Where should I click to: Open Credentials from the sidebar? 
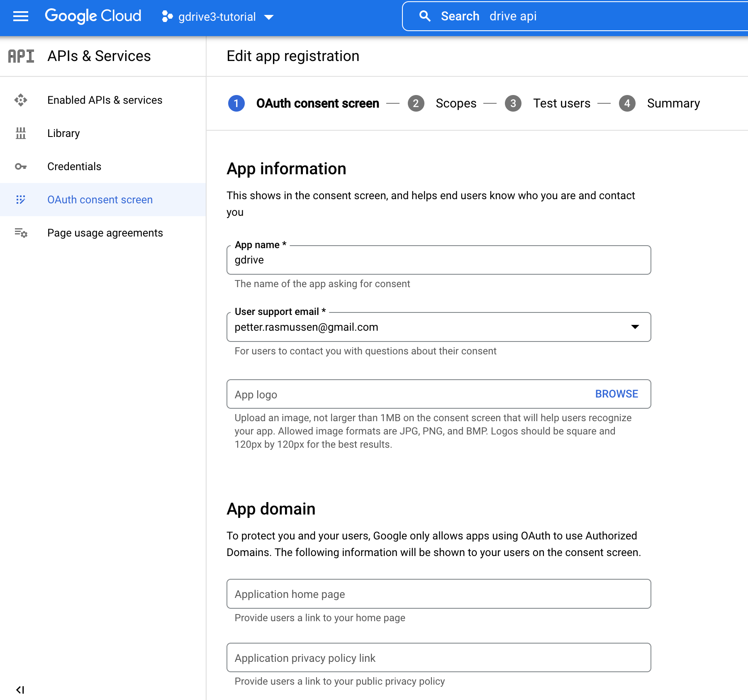coord(74,166)
